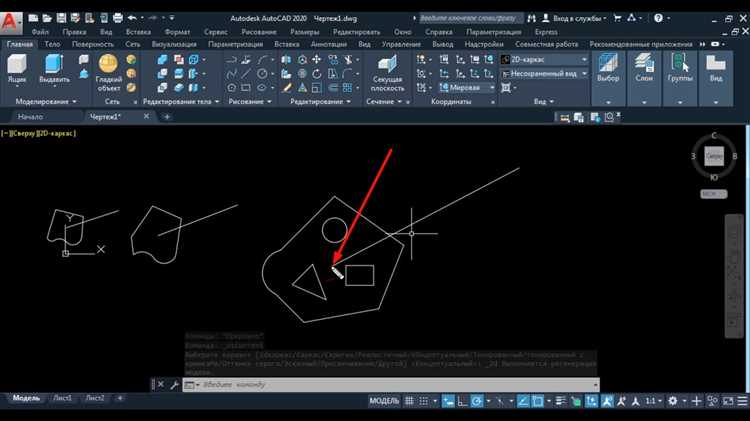Click the МОДЕЛЬ button in the status bar
750x421 pixels.
384,401
